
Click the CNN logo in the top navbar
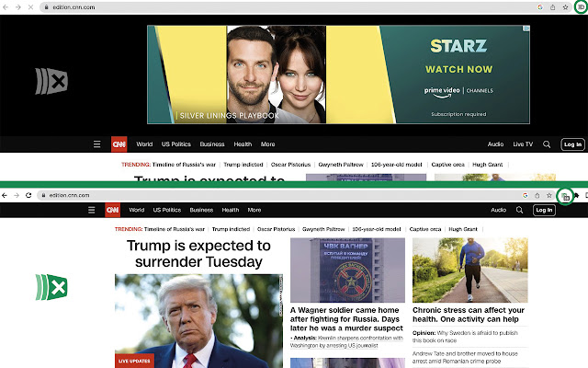pyautogui.click(x=119, y=144)
